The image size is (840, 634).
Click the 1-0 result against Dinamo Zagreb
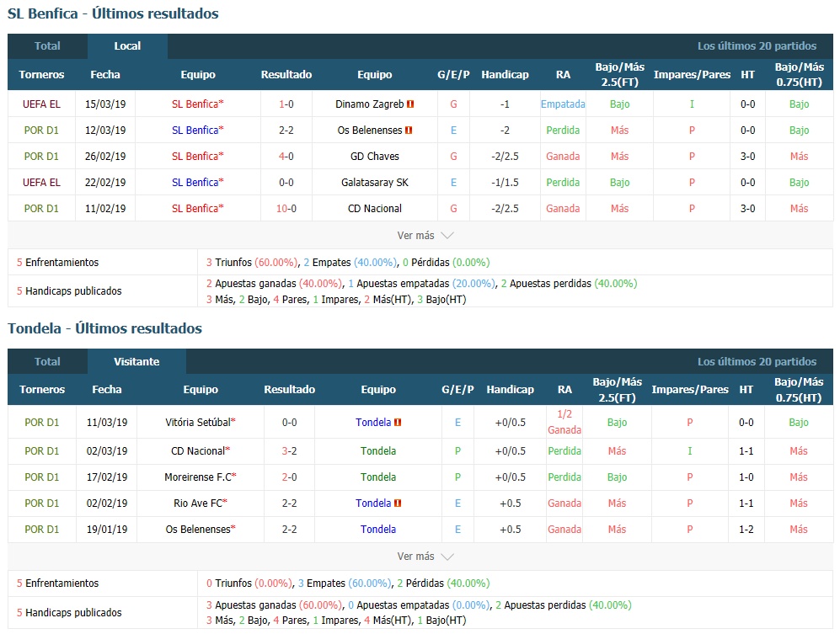tap(286, 104)
